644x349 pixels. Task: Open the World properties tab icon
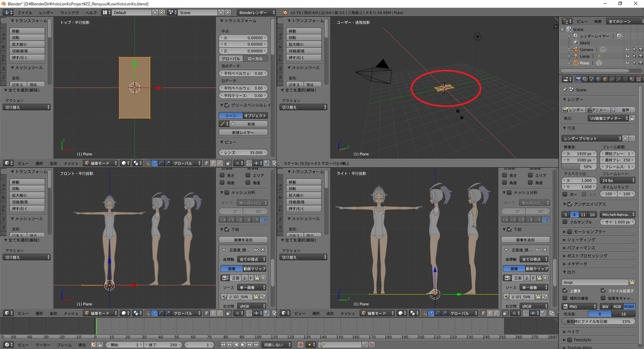(x=599, y=79)
